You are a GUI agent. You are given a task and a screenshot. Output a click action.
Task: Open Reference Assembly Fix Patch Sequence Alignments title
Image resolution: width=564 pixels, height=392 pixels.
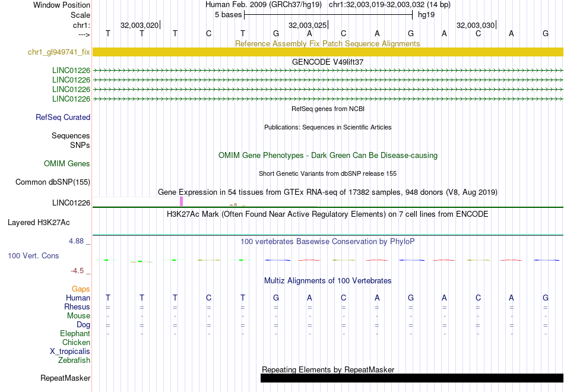pyautogui.click(x=327, y=43)
